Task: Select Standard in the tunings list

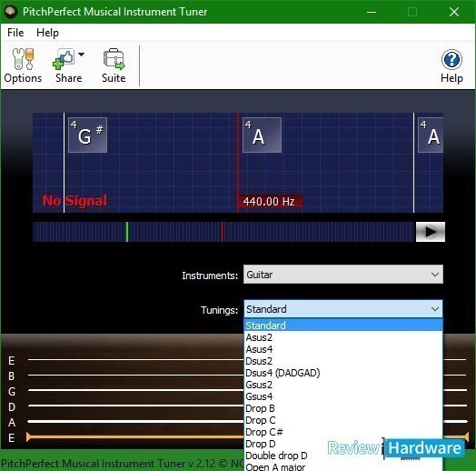Action: 343,326
